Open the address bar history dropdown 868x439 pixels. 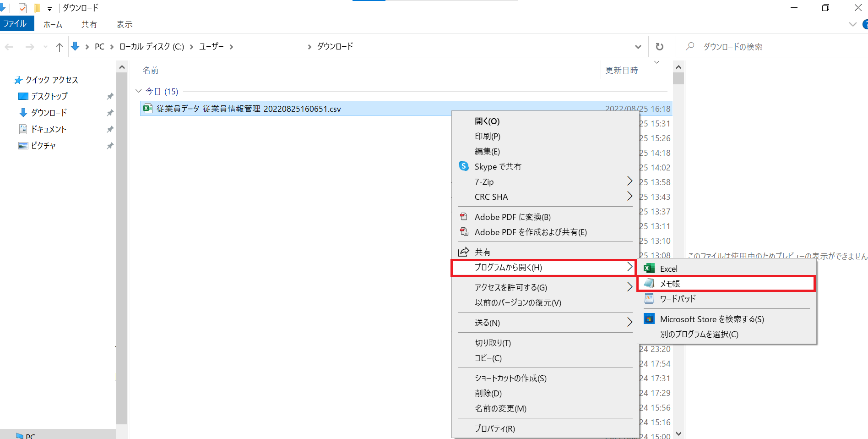coord(638,47)
